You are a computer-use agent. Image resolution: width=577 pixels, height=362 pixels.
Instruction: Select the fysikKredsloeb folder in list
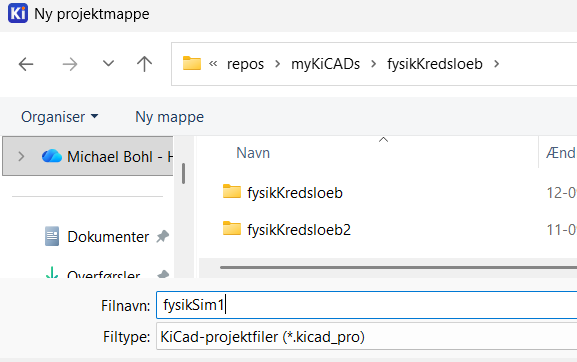coord(295,193)
